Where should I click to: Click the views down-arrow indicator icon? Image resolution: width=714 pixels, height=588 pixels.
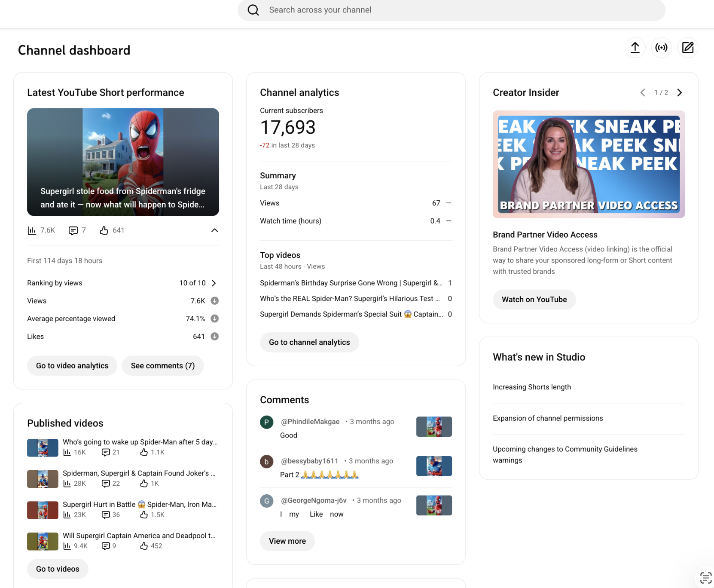click(215, 301)
